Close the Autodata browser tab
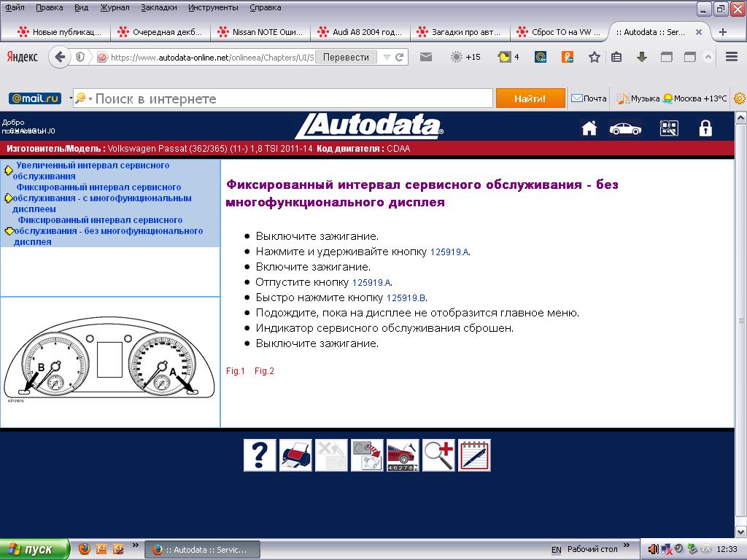This screenshot has width=747, height=560. (x=698, y=32)
